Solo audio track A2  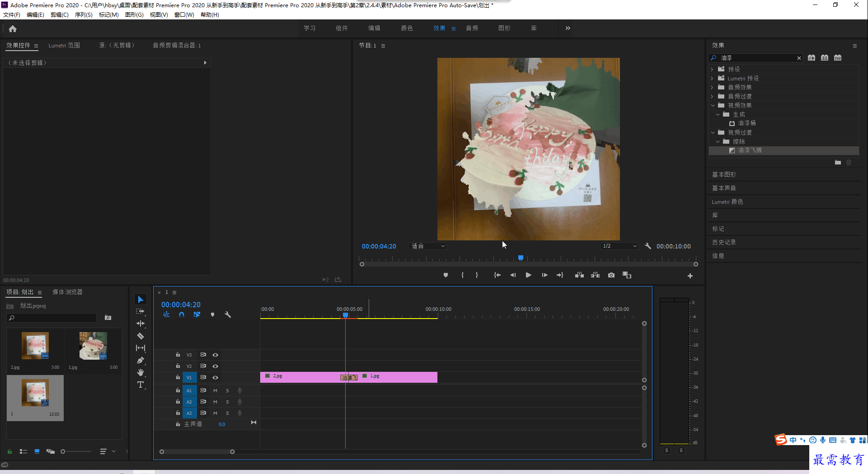tap(227, 402)
